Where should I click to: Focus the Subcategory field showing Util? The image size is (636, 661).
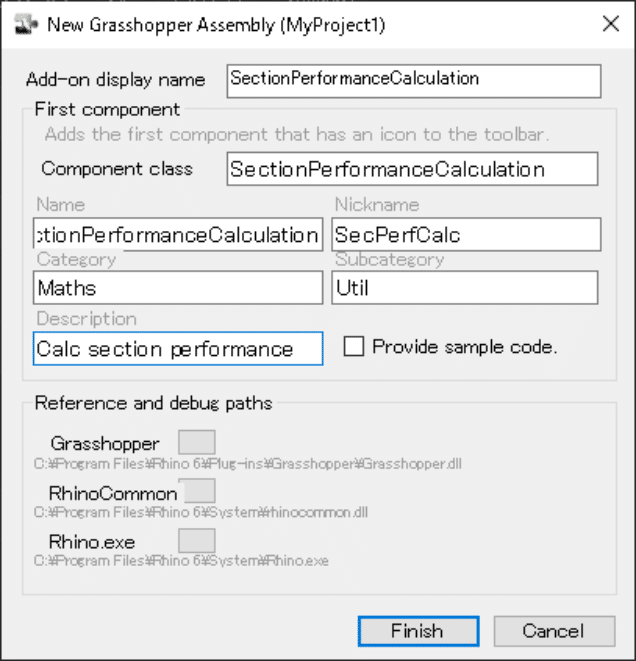[465, 288]
